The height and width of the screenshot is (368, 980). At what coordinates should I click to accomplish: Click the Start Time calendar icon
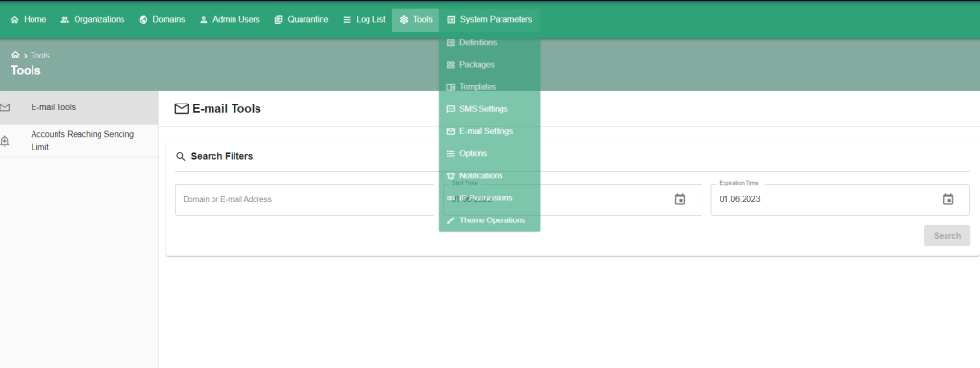click(x=680, y=199)
